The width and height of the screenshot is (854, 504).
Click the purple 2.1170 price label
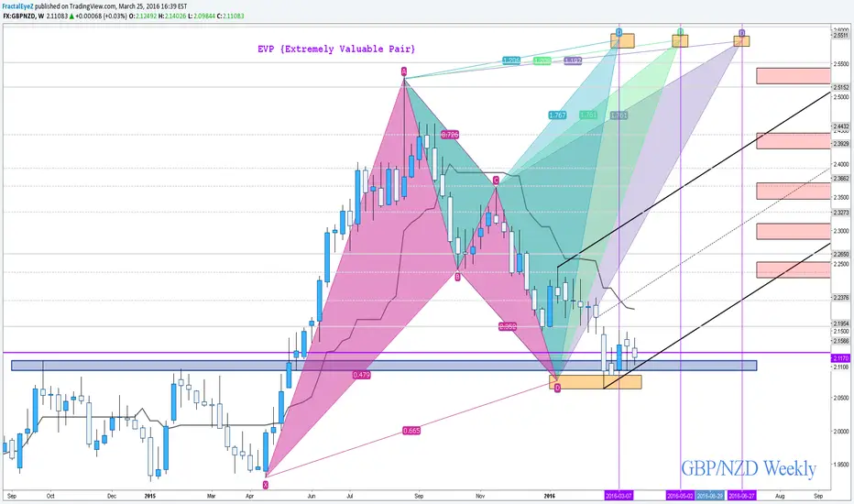(x=841, y=358)
